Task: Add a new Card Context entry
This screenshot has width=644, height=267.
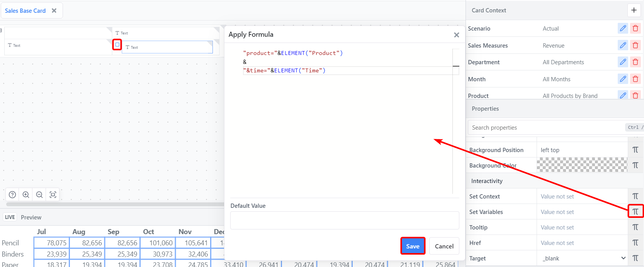Action: point(634,10)
